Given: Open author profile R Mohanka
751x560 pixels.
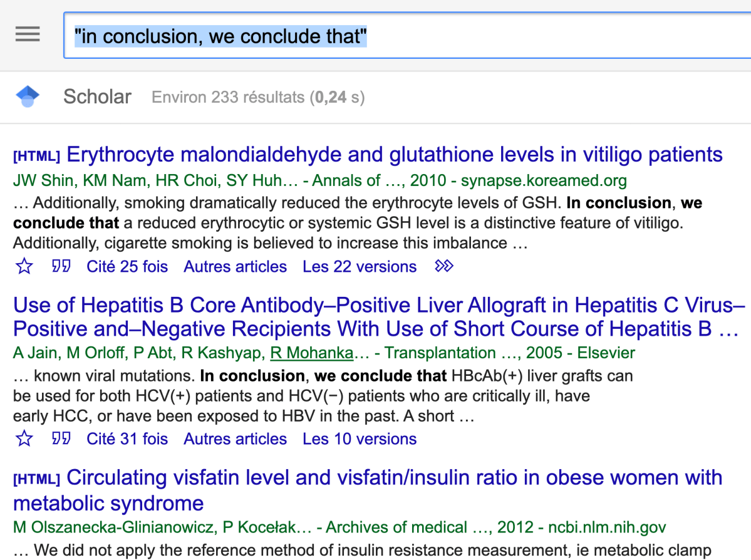Looking at the screenshot, I should pos(311,353).
